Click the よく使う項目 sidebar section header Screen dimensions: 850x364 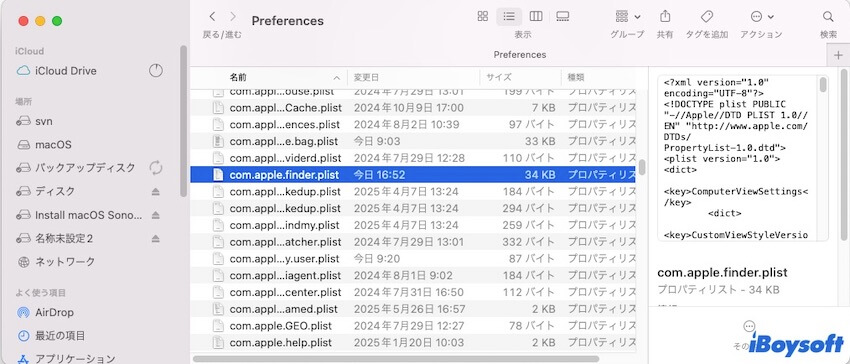pyautogui.click(x=41, y=293)
